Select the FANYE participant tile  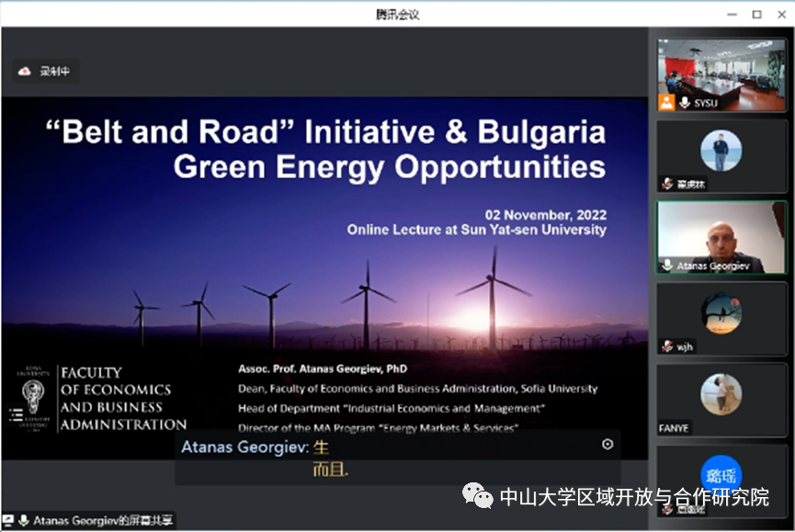721,400
